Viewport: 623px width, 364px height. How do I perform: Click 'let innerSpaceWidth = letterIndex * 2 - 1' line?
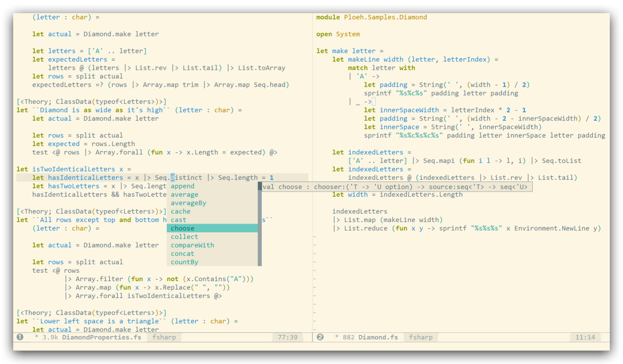[445, 110]
